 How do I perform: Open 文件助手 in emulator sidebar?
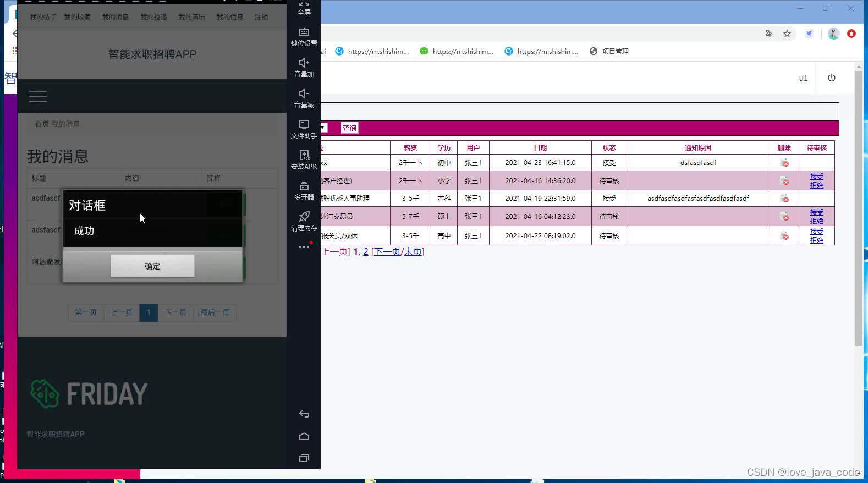[x=304, y=129]
